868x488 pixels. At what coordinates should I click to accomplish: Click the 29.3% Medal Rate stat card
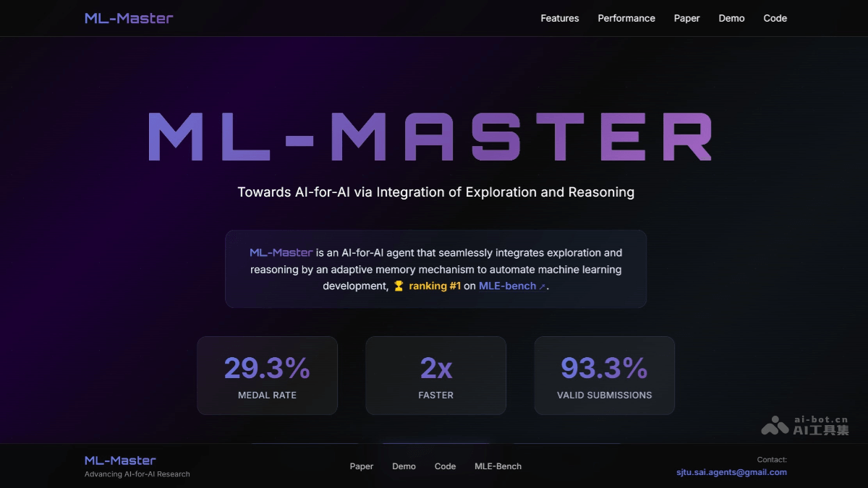coord(267,375)
